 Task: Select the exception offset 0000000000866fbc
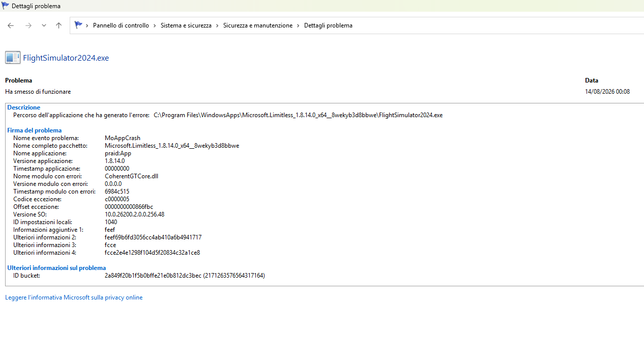[129, 207]
